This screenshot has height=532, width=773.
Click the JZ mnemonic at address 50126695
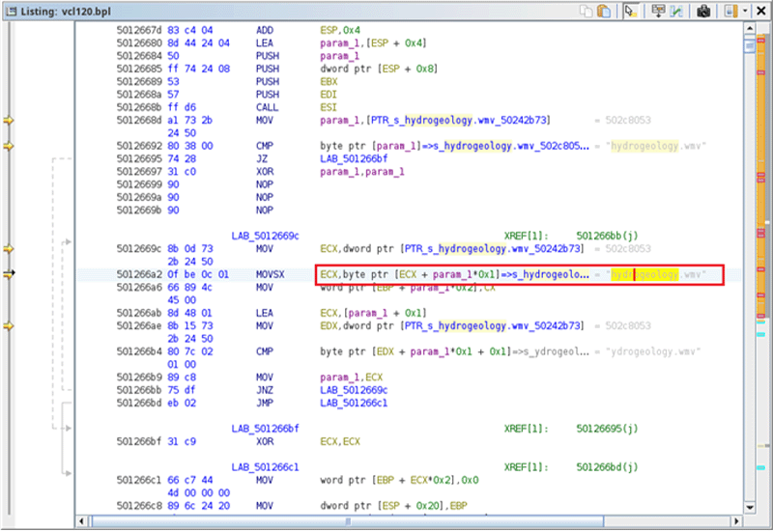(x=262, y=158)
